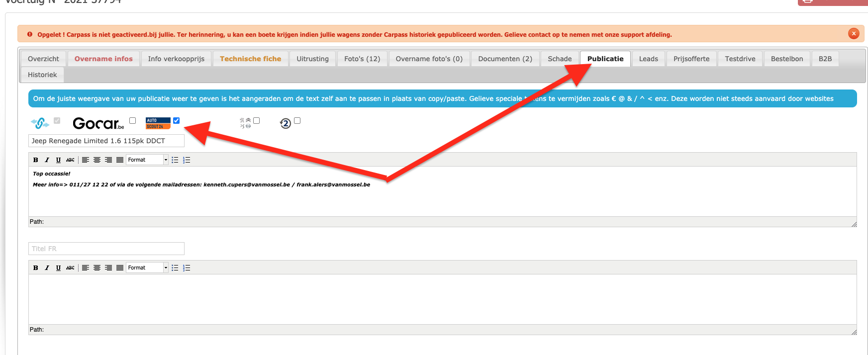Image resolution: width=868 pixels, height=355 pixels.
Task: Align text center in first editor
Action: [97, 160]
